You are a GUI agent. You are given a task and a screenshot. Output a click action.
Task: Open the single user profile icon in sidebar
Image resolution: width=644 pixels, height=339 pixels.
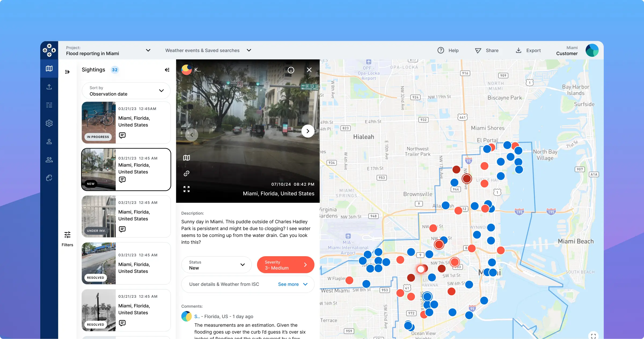(x=49, y=141)
